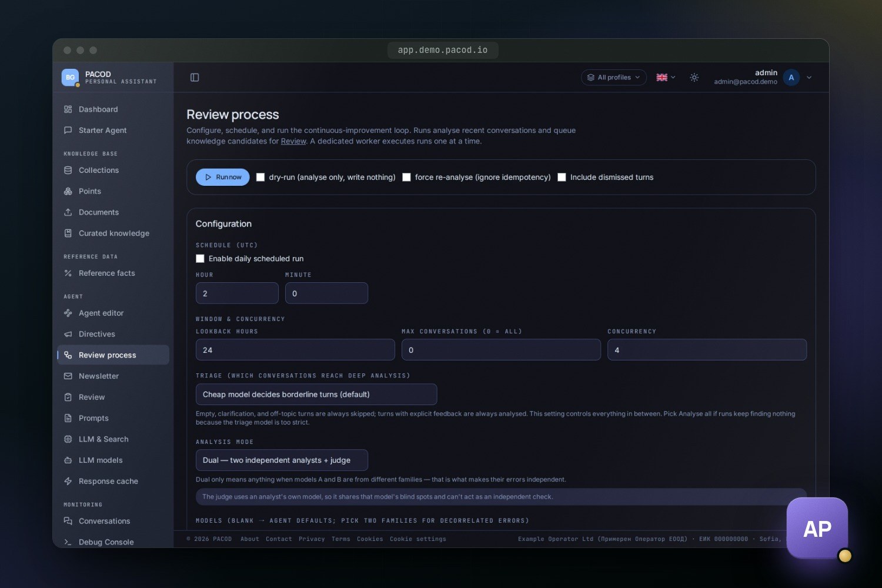
Task: Open Cookie settings in footer
Action: 418,539
